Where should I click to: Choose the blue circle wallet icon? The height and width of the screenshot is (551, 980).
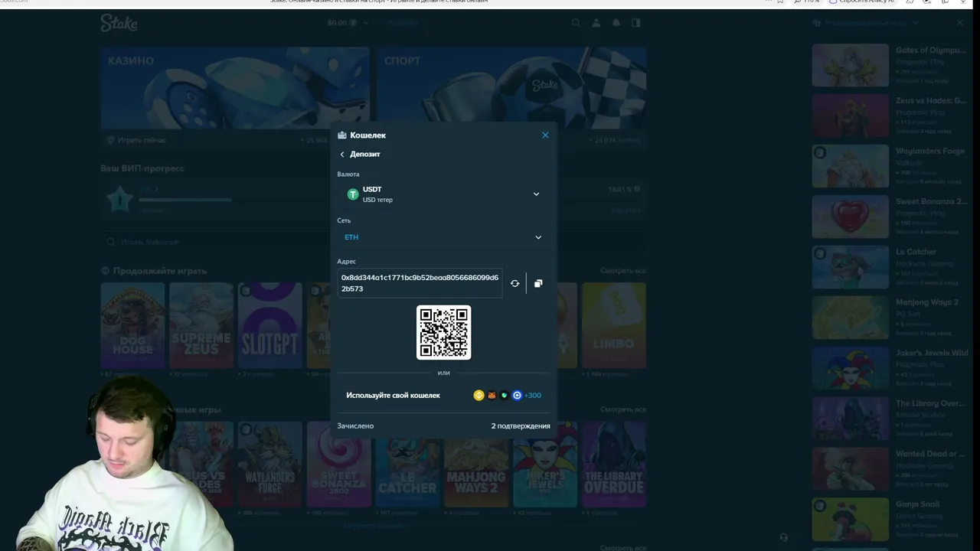coord(517,396)
